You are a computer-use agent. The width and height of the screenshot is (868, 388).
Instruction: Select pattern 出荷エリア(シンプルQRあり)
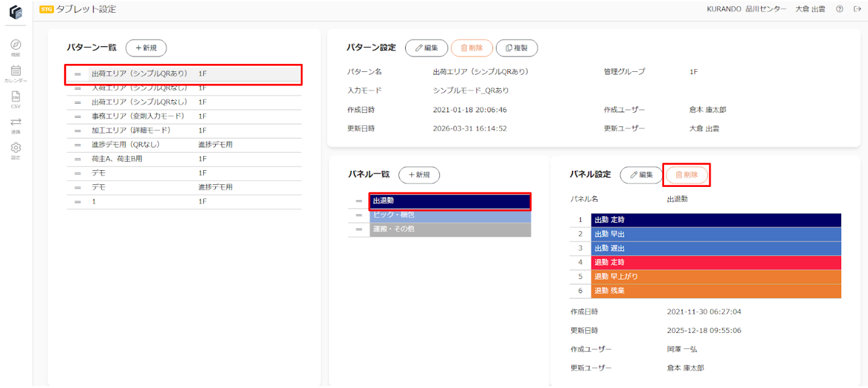184,73
